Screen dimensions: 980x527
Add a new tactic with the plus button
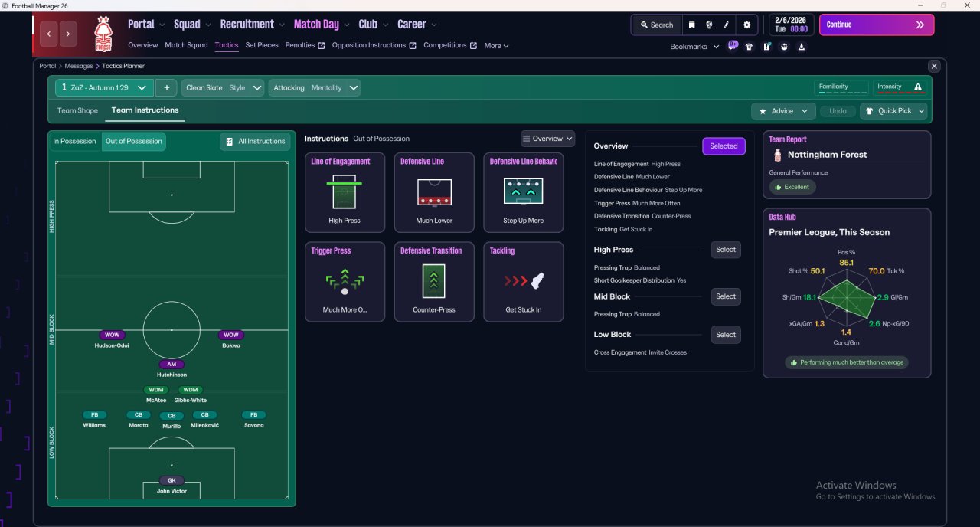coord(166,87)
